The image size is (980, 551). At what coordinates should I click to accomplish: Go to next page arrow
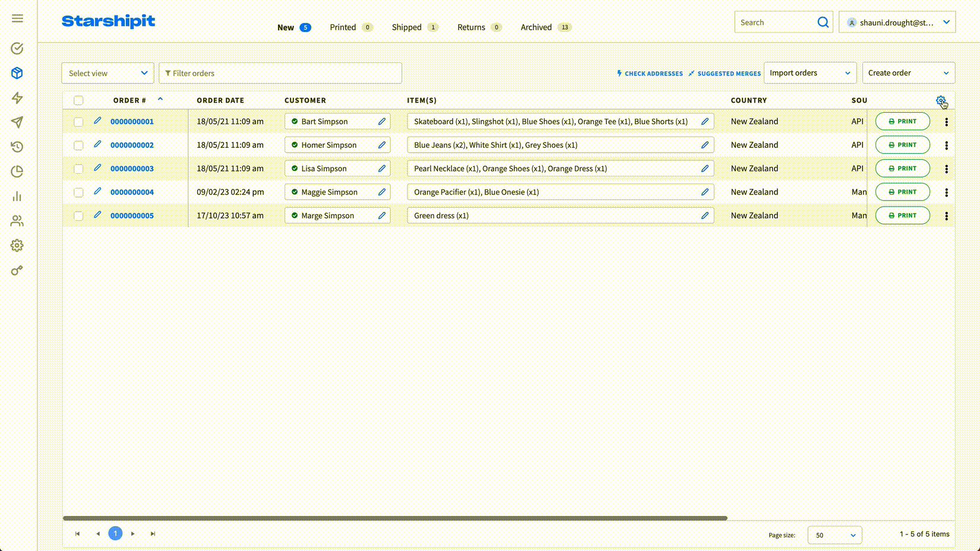click(133, 534)
